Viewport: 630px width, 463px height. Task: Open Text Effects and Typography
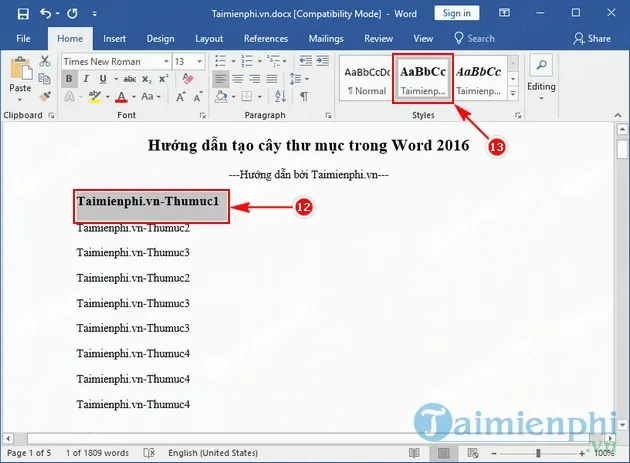(70, 96)
